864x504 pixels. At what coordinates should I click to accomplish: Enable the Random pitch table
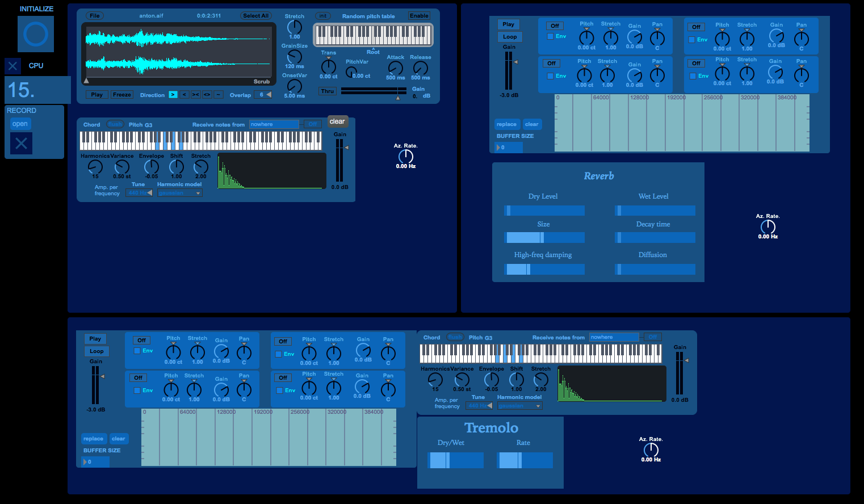point(418,15)
